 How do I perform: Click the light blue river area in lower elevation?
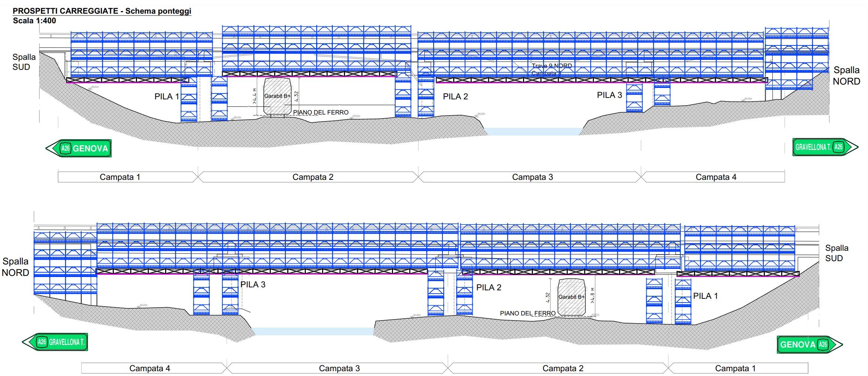(313, 331)
